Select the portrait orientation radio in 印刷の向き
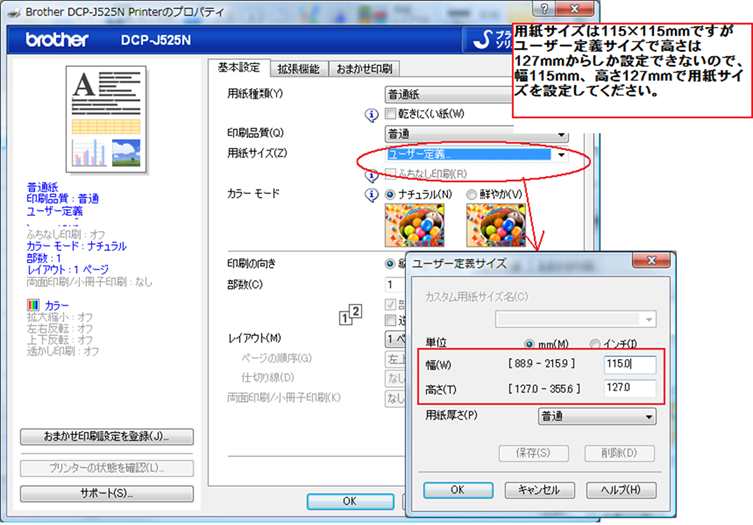753x525 pixels. click(x=390, y=264)
